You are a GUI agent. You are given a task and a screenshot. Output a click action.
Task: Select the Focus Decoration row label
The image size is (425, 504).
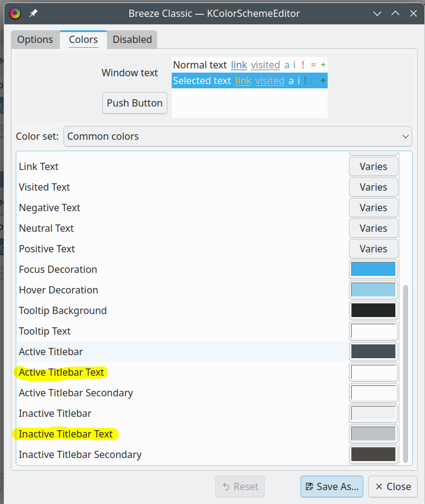(58, 269)
